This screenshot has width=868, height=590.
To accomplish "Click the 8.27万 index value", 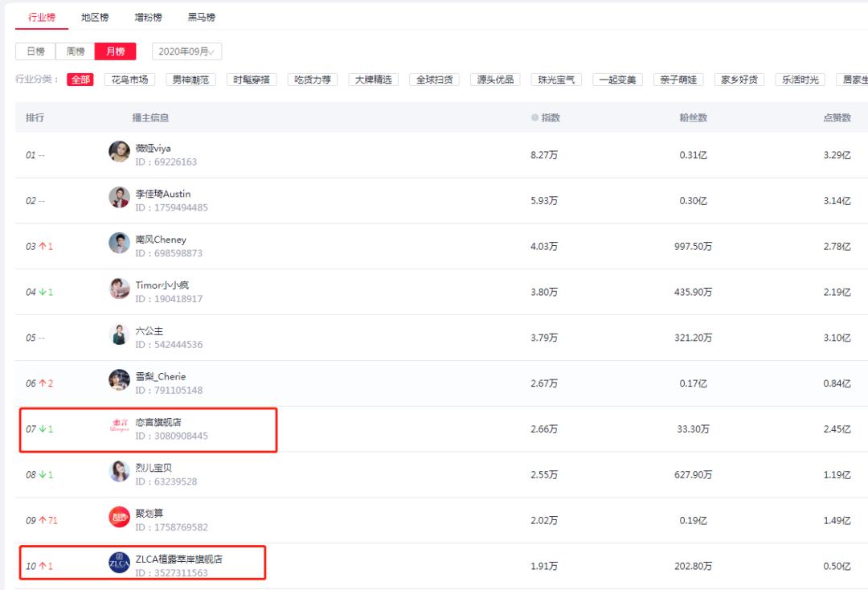I will [x=544, y=155].
